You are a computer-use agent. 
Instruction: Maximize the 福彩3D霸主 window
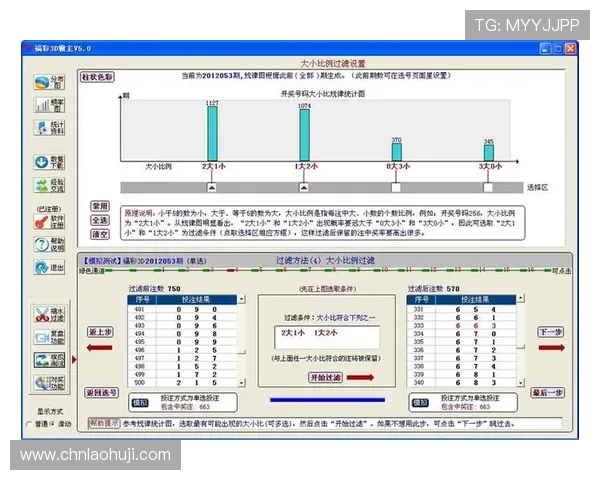coord(558,49)
